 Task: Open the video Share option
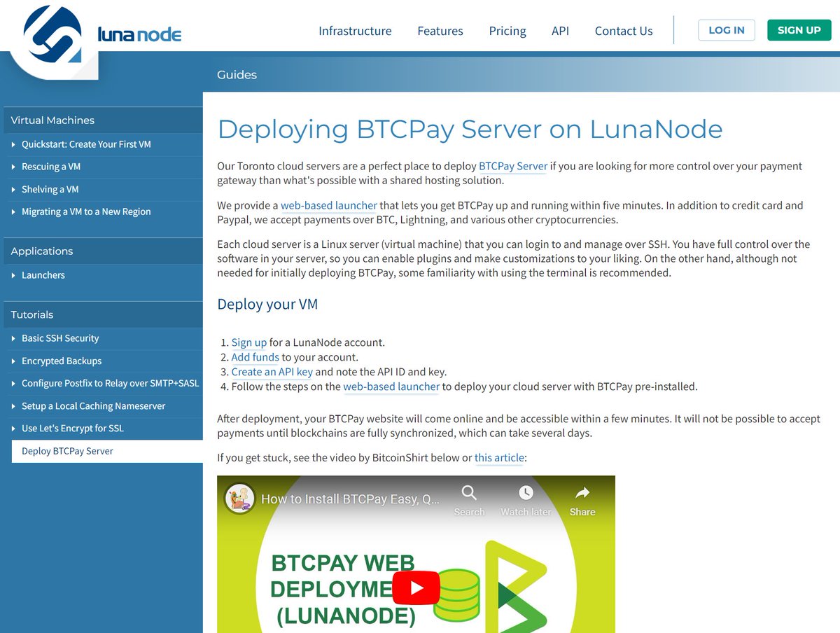point(582,493)
